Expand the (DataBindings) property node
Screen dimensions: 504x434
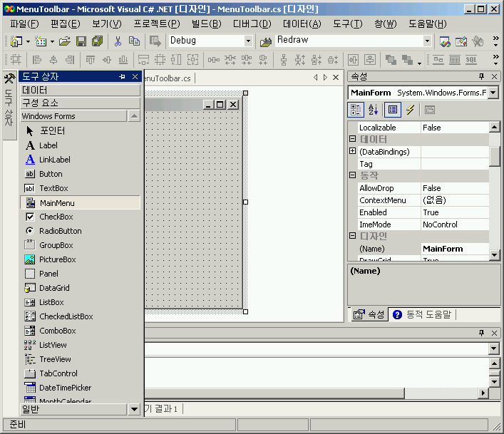pyautogui.click(x=352, y=152)
